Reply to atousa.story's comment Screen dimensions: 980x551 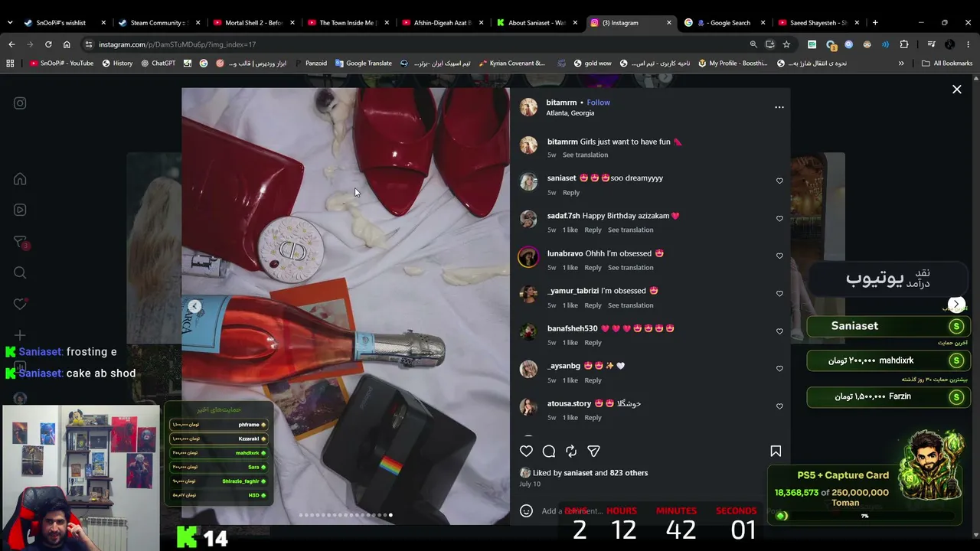point(593,418)
